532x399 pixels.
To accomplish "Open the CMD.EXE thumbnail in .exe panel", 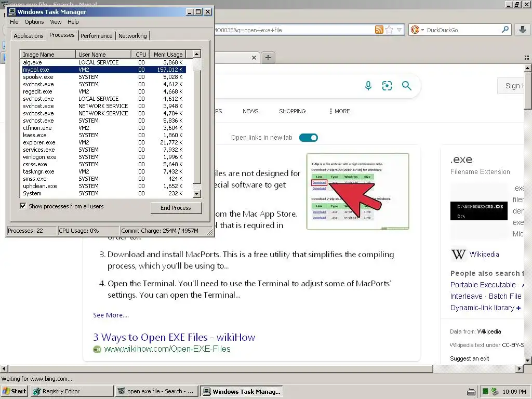I will (478, 211).
